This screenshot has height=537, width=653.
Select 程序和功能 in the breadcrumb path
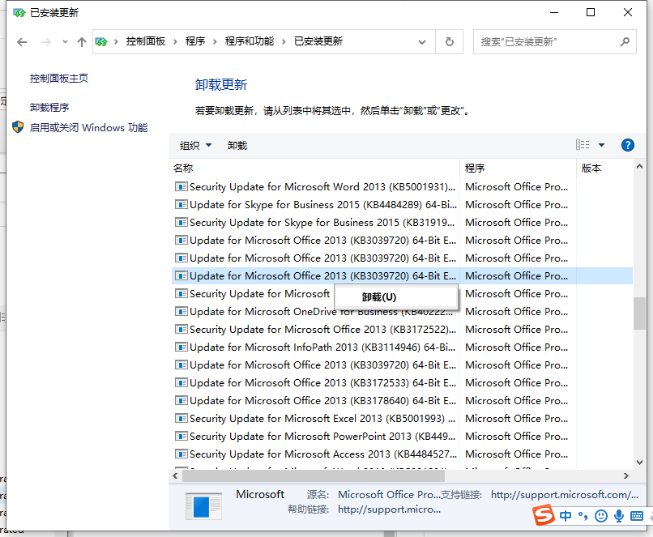(x=249, y=41)
